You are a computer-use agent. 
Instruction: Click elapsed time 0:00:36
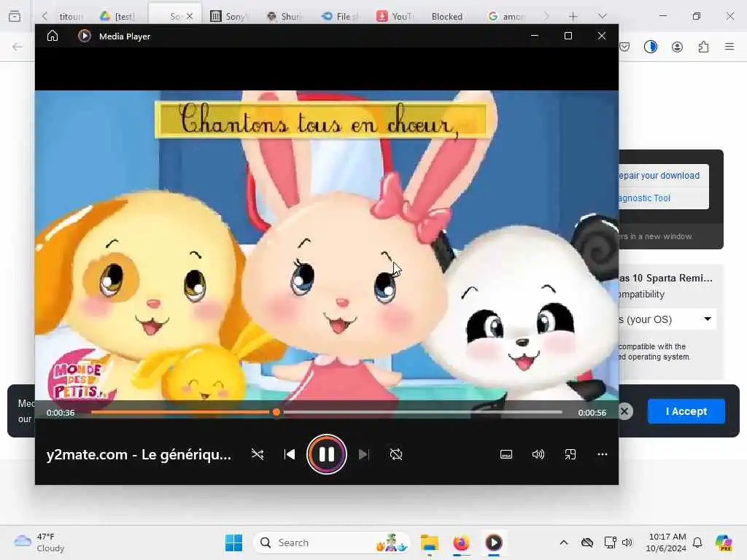click(61, 413)
